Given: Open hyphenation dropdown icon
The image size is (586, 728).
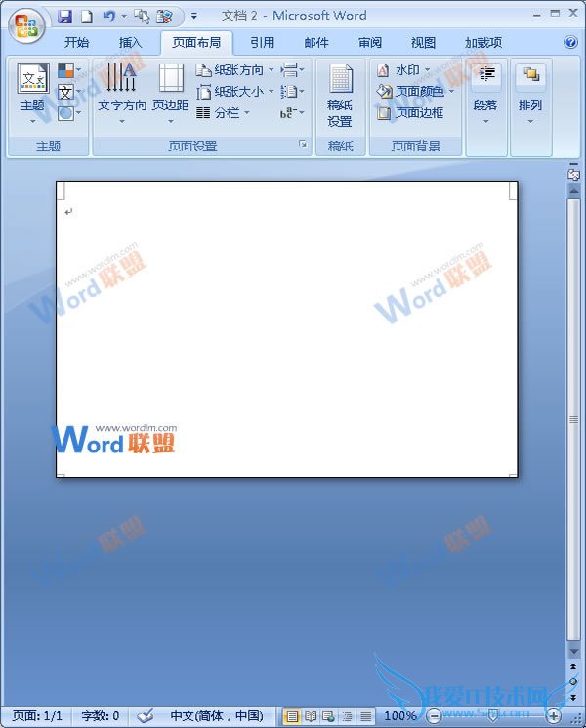Looking at the screenshot, I should pyautogui.click(x=292, y=112).
